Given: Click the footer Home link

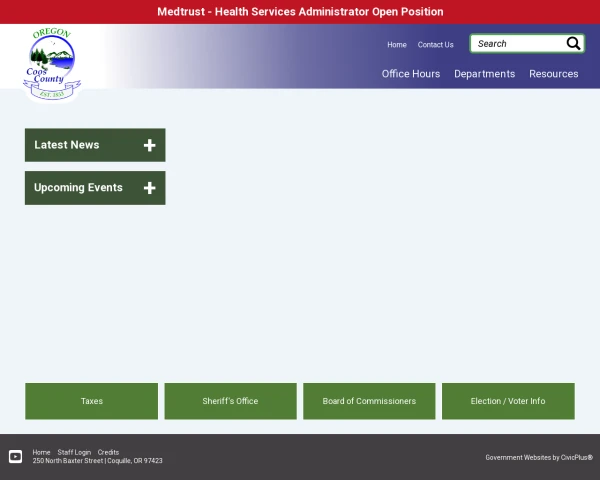Looking at the screenshot, I should 41,452.
